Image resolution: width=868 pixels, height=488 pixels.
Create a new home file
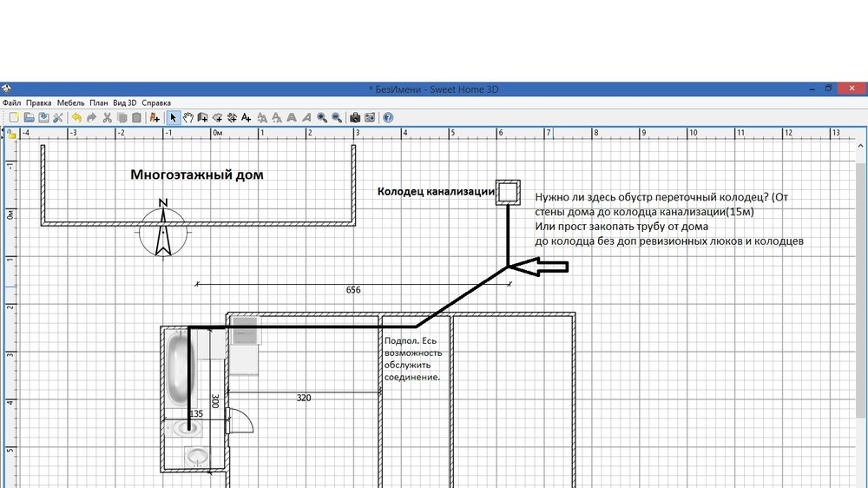(14, 117)
